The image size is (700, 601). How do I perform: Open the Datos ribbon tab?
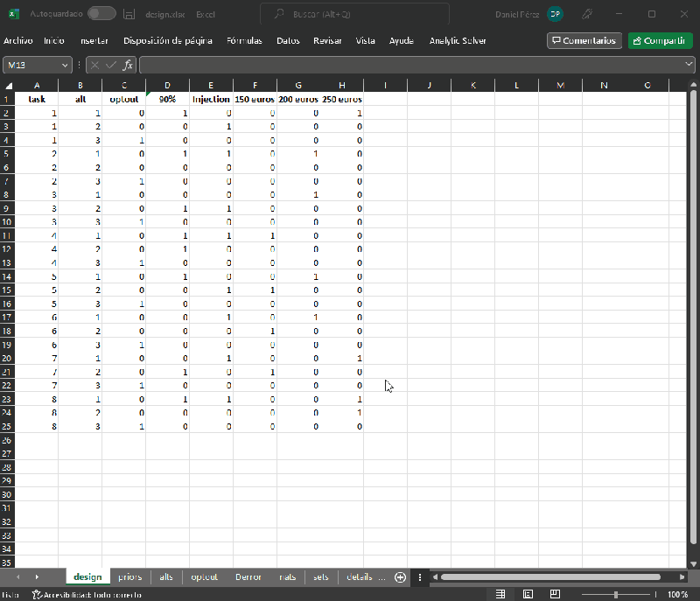pyautogui.click(x=288, y=40)
